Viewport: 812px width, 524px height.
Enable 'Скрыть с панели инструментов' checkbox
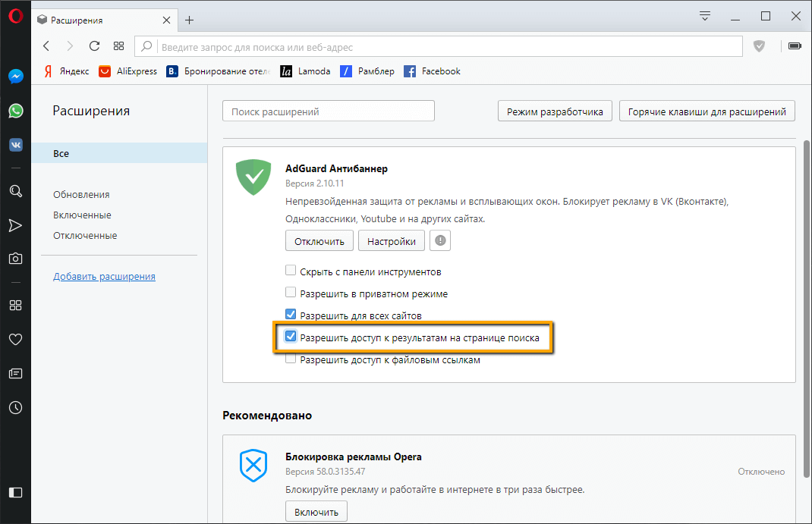coord(291,271)
